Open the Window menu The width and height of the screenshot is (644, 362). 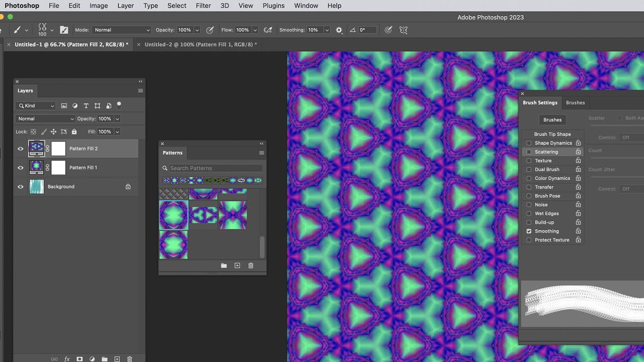click(x=306, y=6)
